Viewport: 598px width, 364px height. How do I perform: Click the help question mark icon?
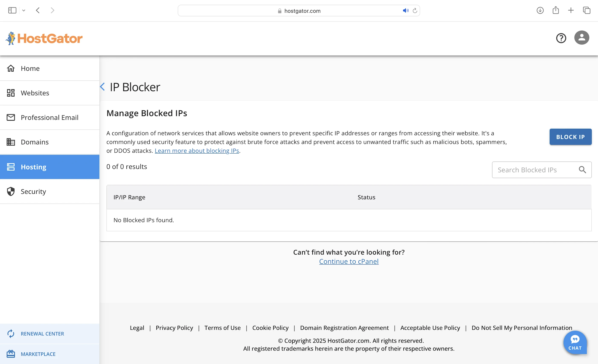[561, 38]
